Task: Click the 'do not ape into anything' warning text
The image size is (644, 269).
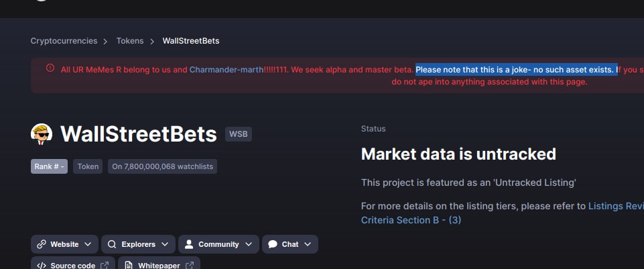Action: (489, 82)
